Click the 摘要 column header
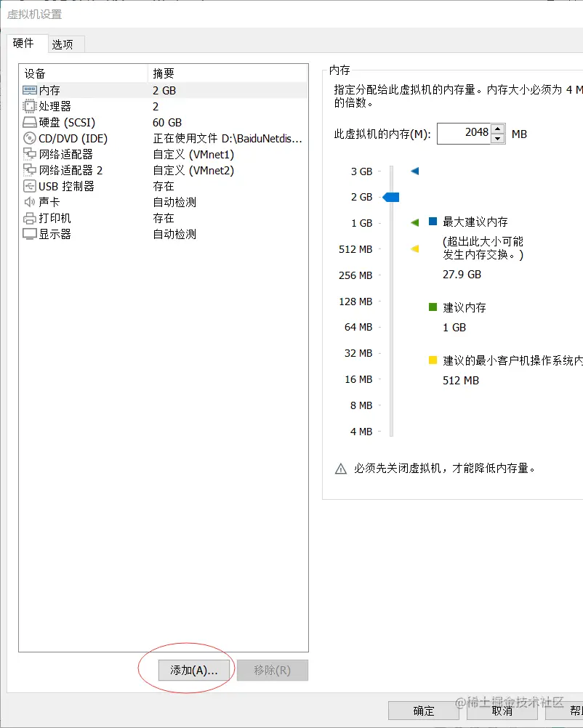 click(228, 73)
